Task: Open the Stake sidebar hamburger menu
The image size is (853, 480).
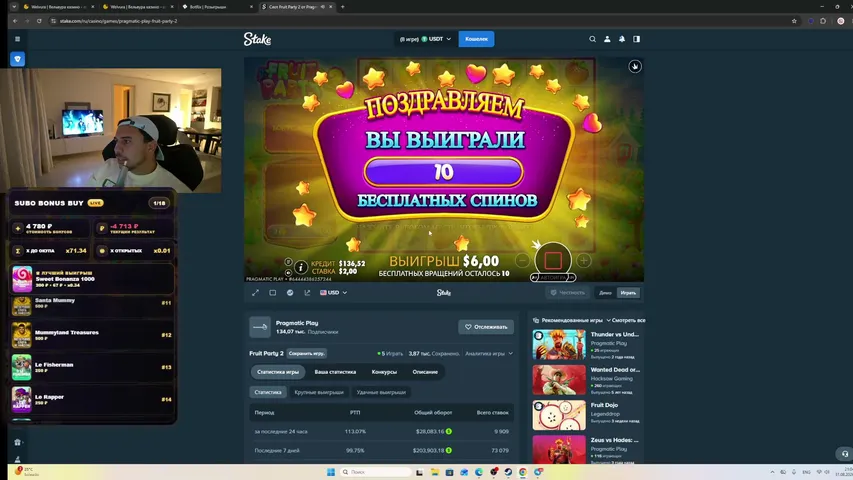Action: (17, 39)
